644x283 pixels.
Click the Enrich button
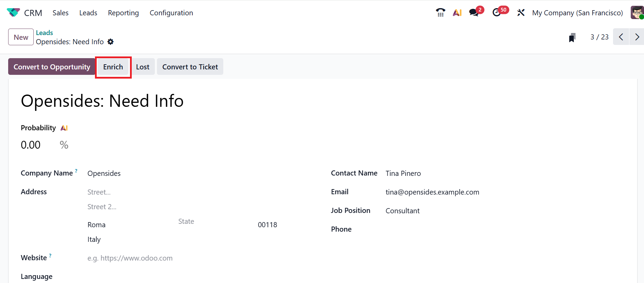[x=113, y=67]
